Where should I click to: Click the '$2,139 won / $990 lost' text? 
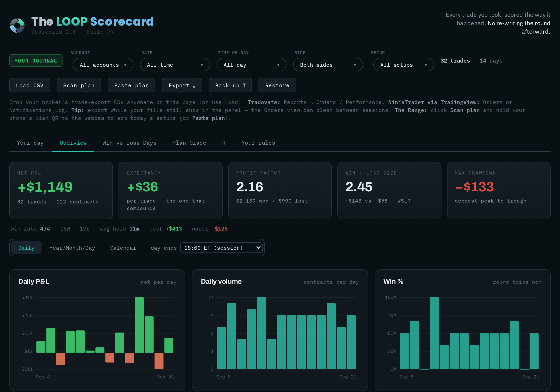tap(272, 201)
